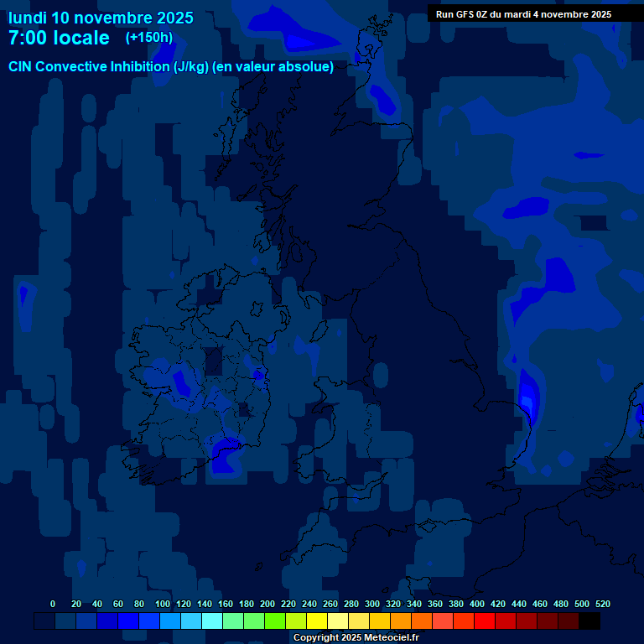Click the 520 value on the legend scale
The width and height of the screenshot is (644, 644).
[602, 604]
